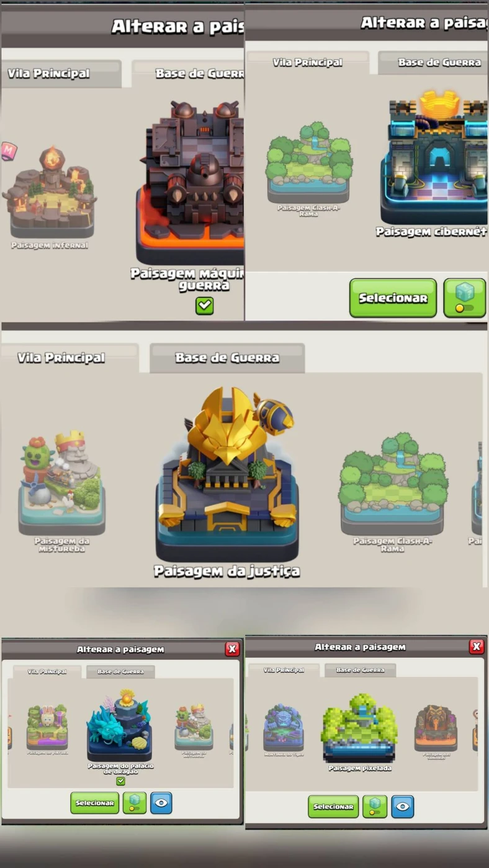Click Selecionar beside the Paisagem cibernética scenery
The width and height of the screenshot is (489, 868).
[393, 298]
